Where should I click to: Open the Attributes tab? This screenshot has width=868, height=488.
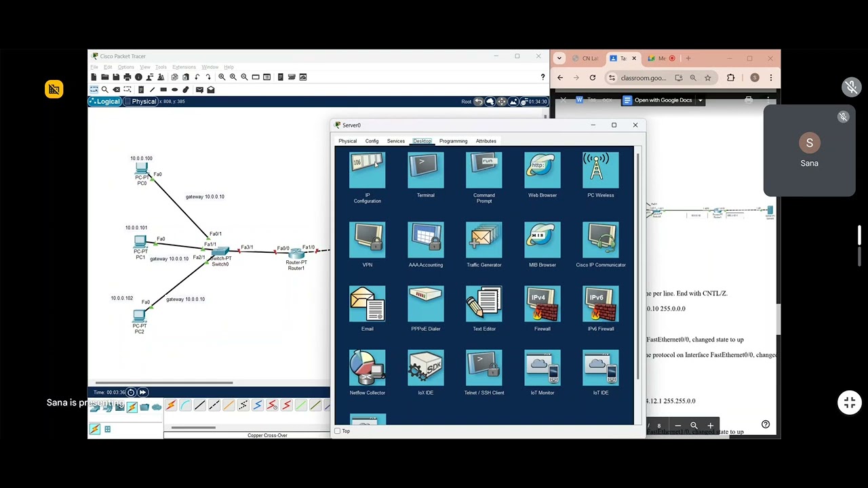486,141
